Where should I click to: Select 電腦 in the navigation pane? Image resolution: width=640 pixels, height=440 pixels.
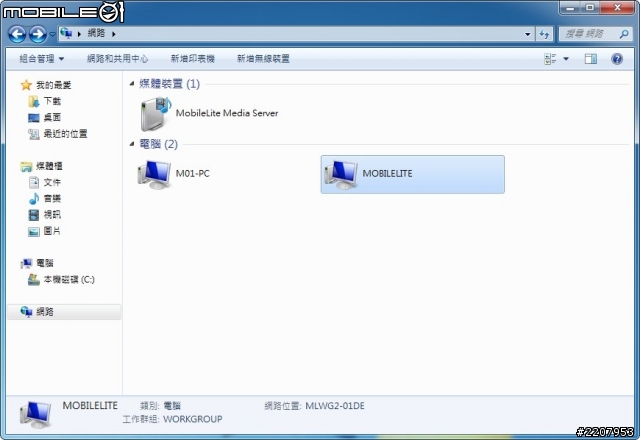[45, 263]
